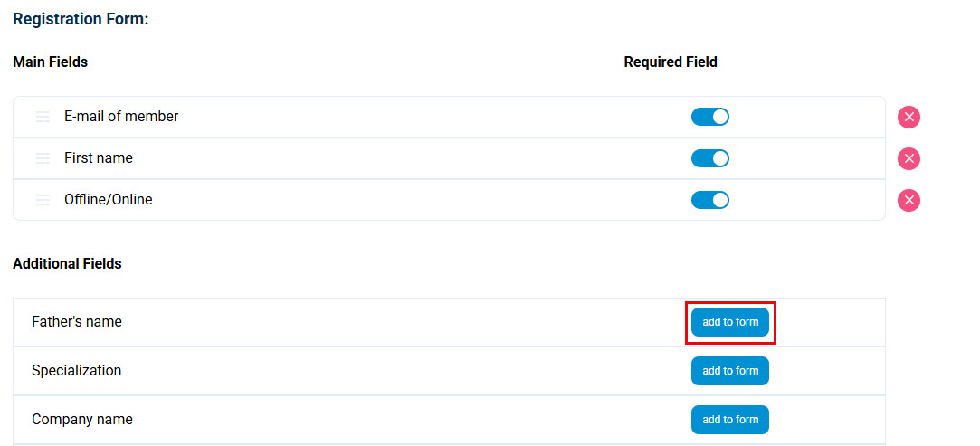Screen dimensions: 980x446
Task: Remove the Offline/Online field from form
Action: 909,201
